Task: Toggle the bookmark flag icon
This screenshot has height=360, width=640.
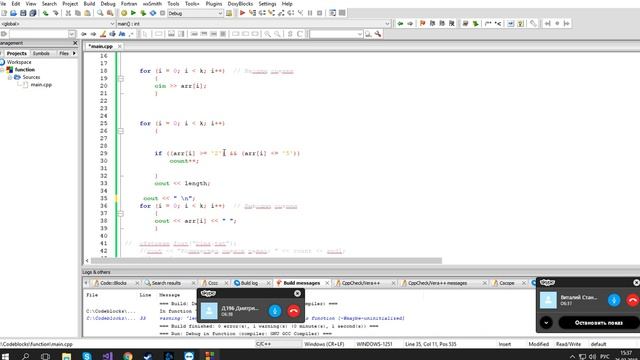Action: coord(422,24)
